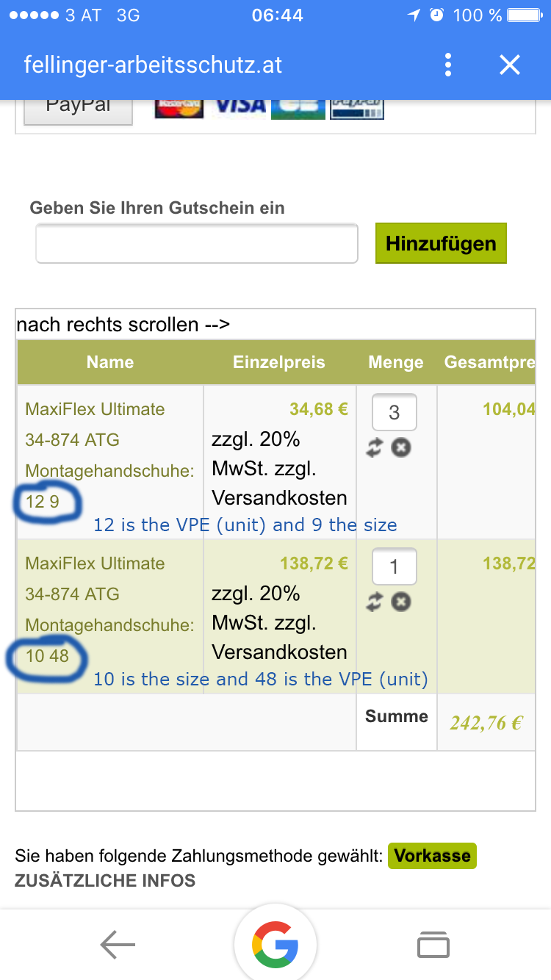Edit quantity field showing 3

point(395,412)
